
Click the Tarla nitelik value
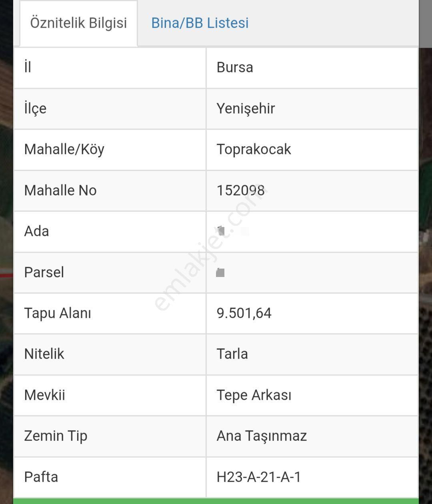point(232,354)
